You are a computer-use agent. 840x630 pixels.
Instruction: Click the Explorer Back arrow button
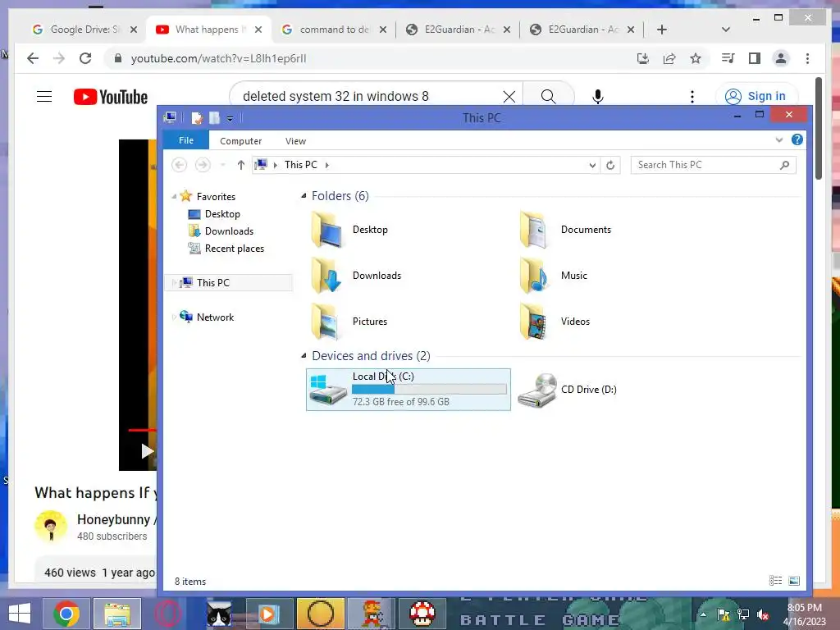point(180,165)
